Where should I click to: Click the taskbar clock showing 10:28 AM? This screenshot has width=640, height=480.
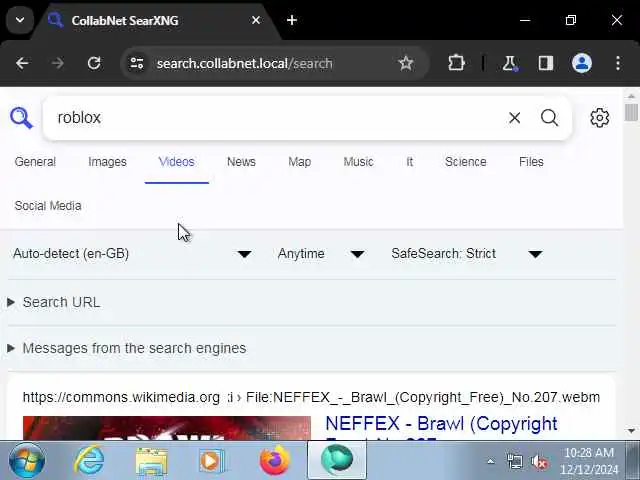(x=589, y=461)
